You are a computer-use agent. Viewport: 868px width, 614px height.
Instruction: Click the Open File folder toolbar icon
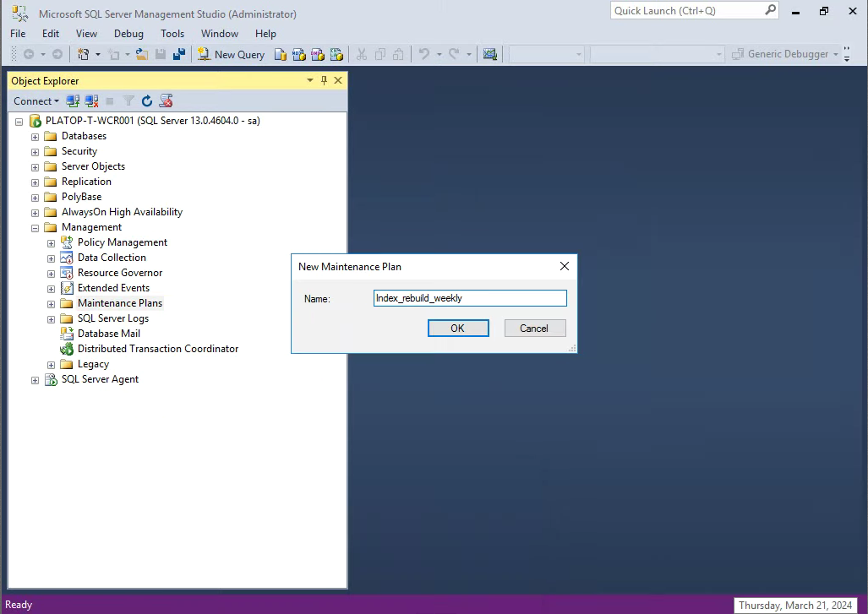coord(142,54)
